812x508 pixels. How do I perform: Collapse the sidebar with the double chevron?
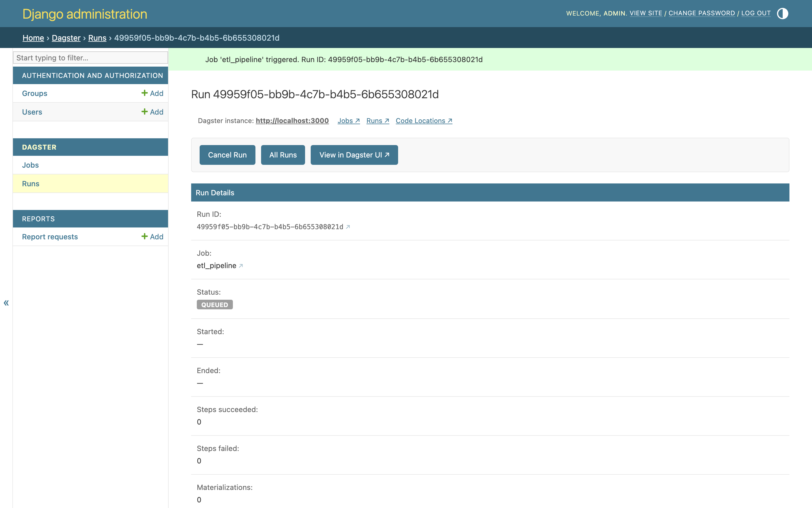(x=6, y=303)
